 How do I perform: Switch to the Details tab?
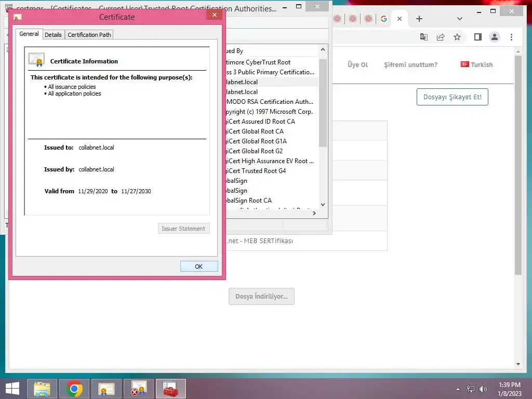click(54, 35)
